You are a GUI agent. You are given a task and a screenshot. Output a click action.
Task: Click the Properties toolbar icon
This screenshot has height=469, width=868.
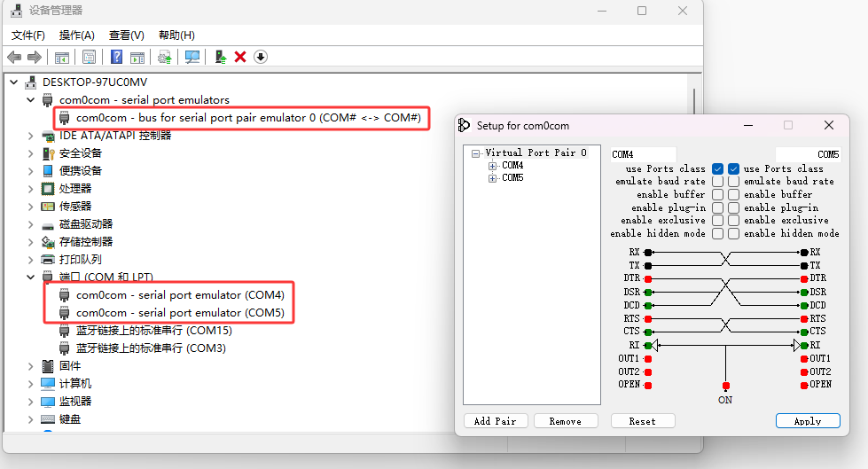coord(89,57)
